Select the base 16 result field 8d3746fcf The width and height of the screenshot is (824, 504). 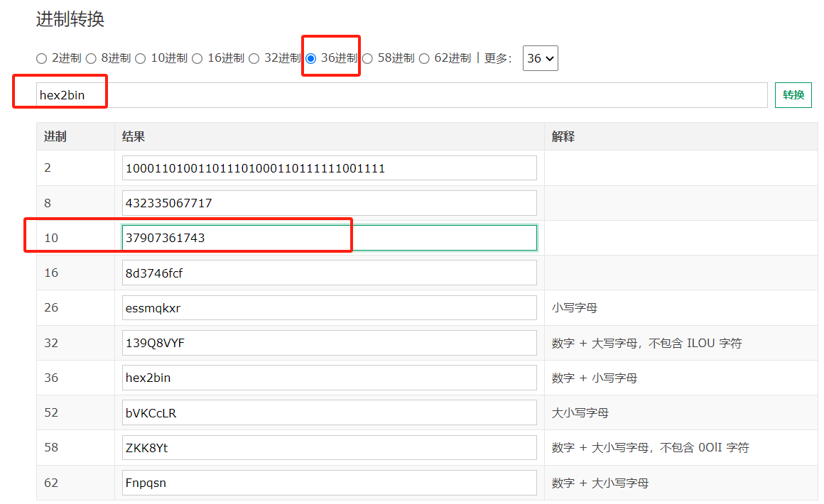tap(329, 273)
